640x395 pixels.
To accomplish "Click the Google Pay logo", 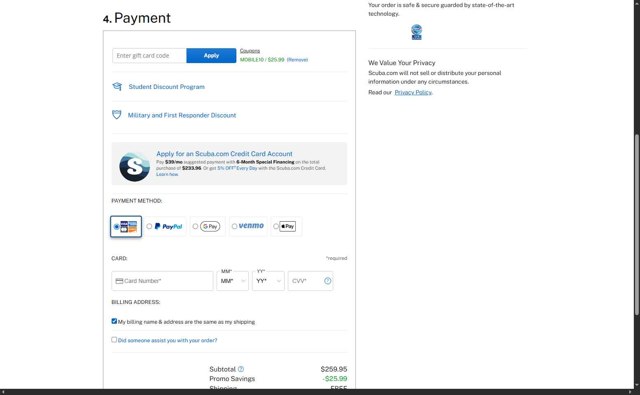I will (210, 226).
